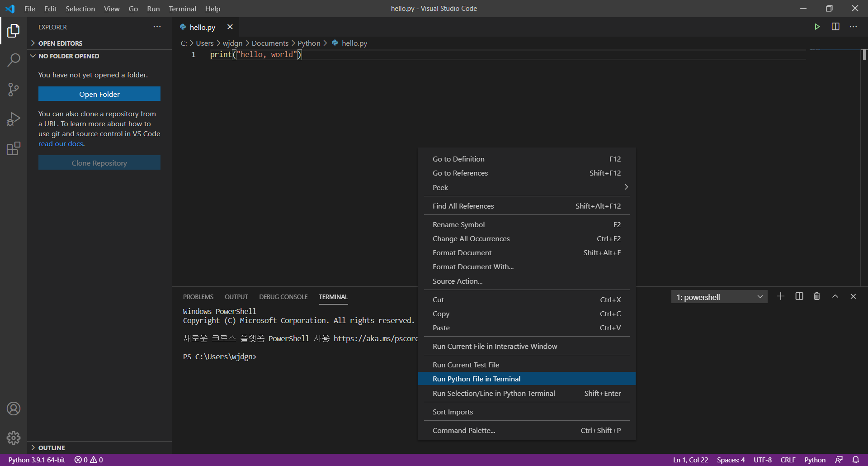Open editor More Actions ellipsis

854,27
